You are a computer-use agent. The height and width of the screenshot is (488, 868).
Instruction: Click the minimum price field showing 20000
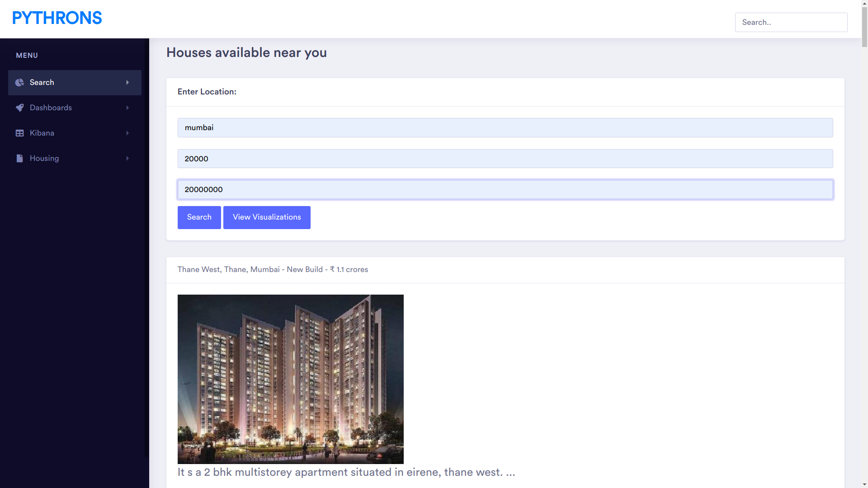[x=505, y=159]
